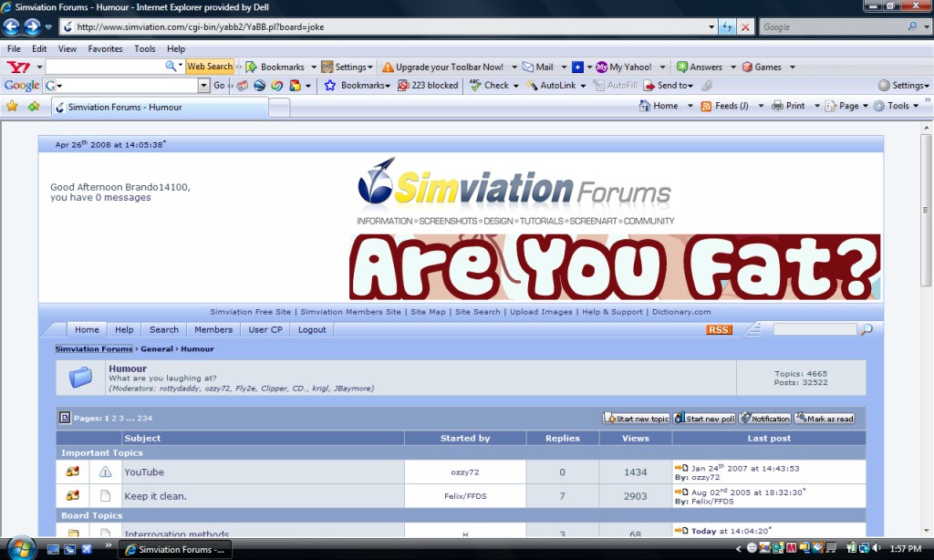The width and height of the screenshot is (934, 560).
Task: Open Yahoo Answers toolbar button
Action: click(x=700, y=67)
